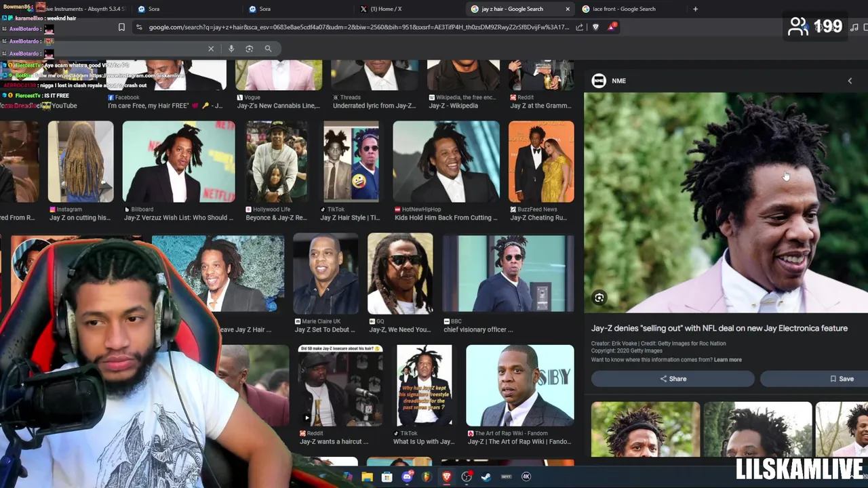Open File Explorer from the taskbar
This screenshot has width=868, height=488.
tap(367, 476)
